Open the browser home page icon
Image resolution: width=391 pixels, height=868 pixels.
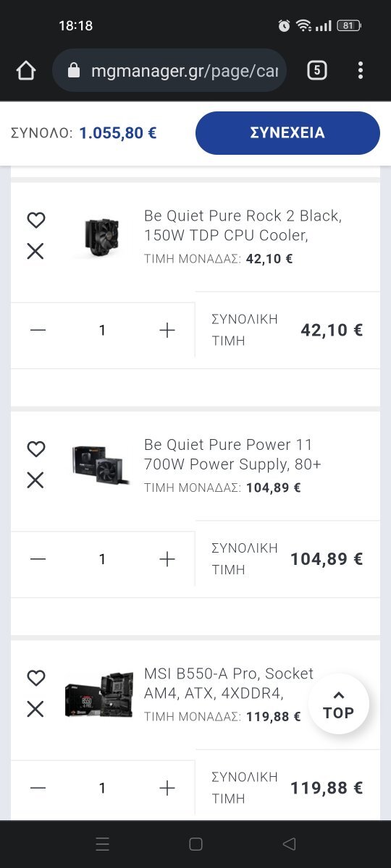[26, 70]
